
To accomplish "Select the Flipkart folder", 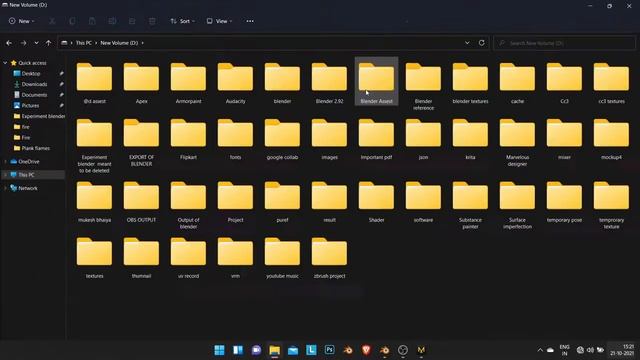I will click(188, 139).
